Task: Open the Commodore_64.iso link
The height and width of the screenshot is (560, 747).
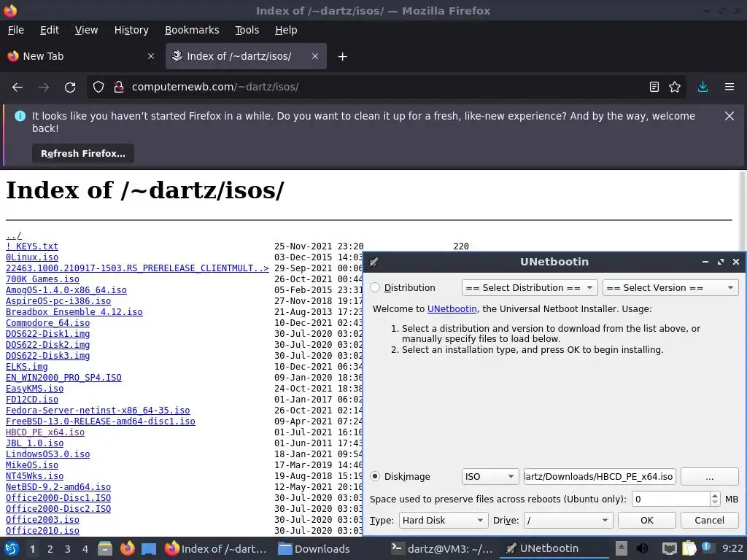Action: [x=47, y=323]
